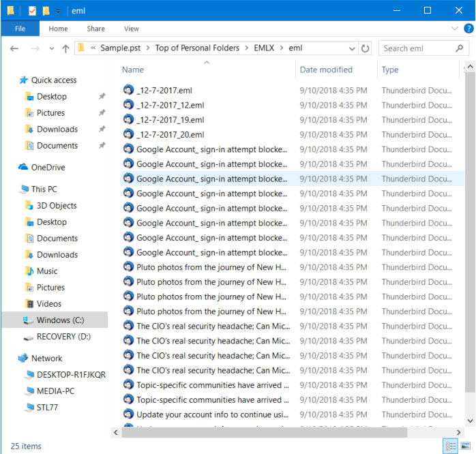Open Videos folder under This PC
Screen dimensions: 476x454
click(x=49, y=304)
